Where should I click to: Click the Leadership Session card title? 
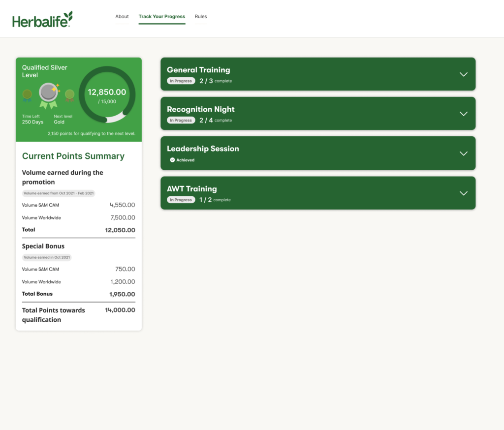click(203, 149)
